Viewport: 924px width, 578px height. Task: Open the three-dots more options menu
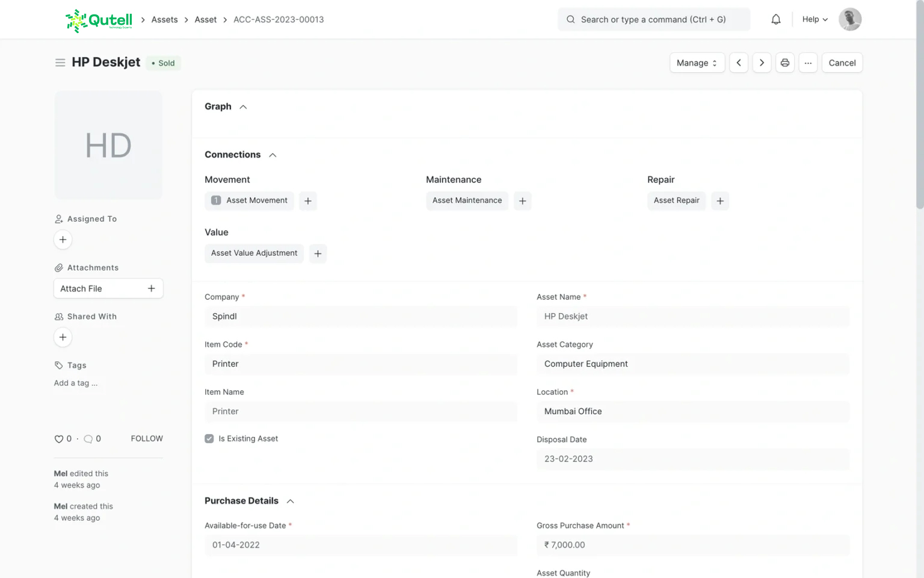(808, 63)
